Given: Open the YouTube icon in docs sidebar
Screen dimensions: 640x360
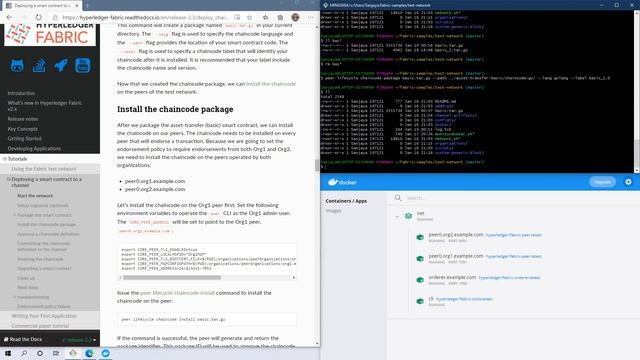Looking at the screenshot, I should point(82,65).
